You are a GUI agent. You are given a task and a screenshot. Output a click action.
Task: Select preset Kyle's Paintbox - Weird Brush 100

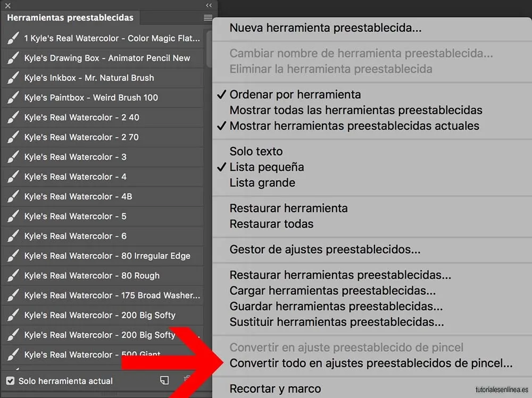click(103, 97)
